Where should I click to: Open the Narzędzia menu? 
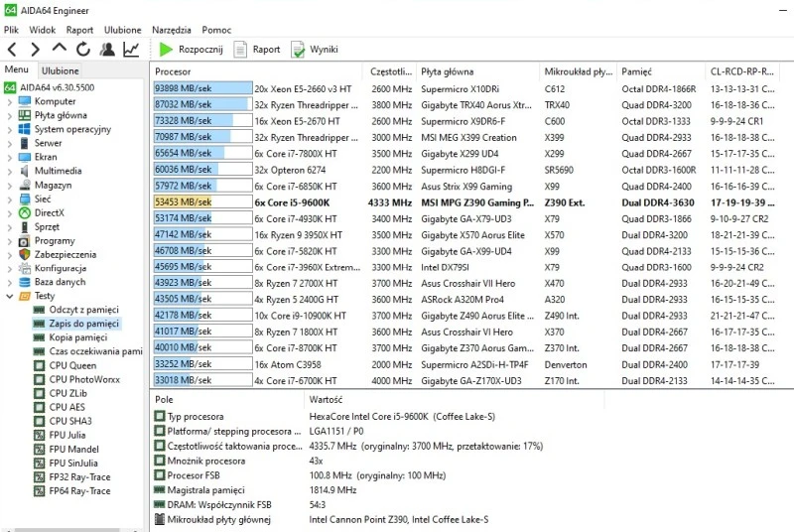pyautogui.click(x=172, y=30)
